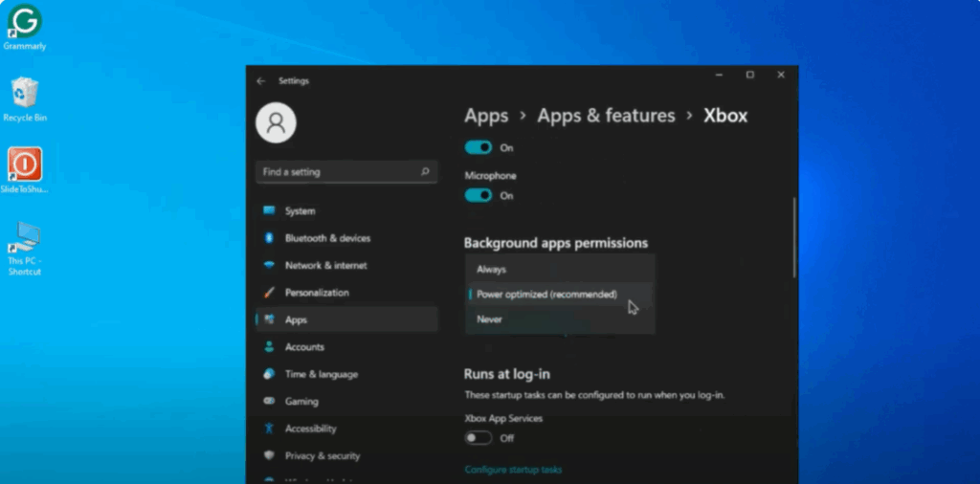Open Personalization settings category

click(346, 293)
